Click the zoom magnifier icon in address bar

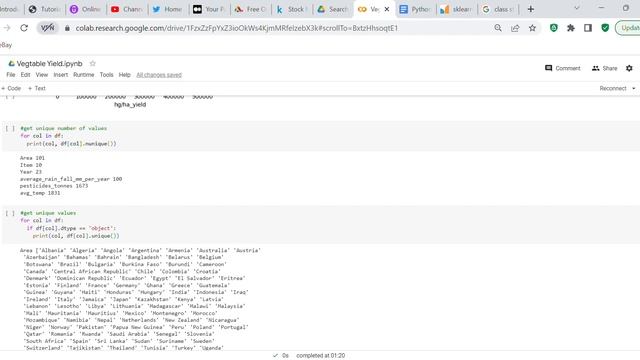click(x=498, y=28)
